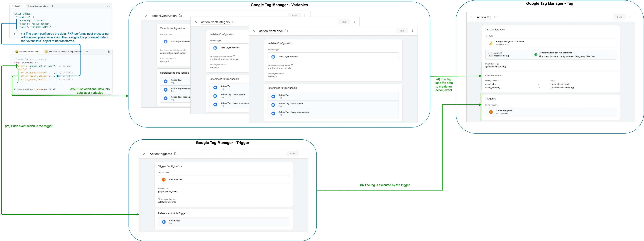Open Action Tag - Issue opend reference in actionEventCategory
Screen dimensions: 644x241
(x=229, y=96)
